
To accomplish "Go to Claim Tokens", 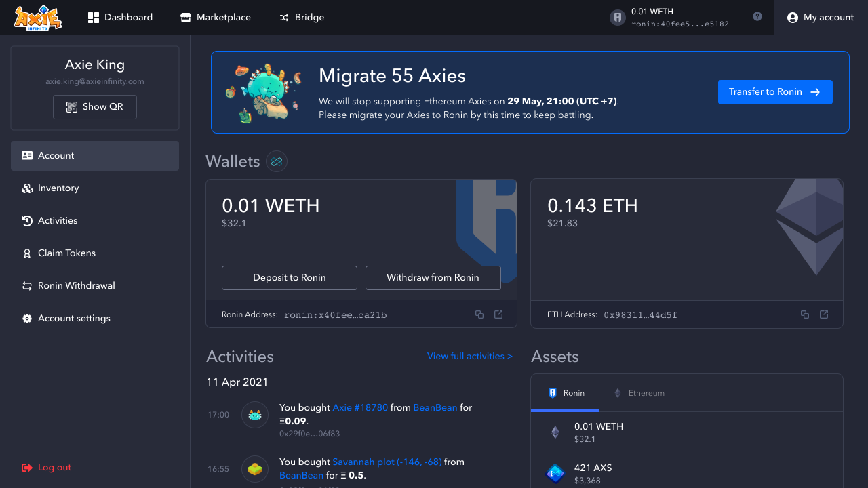I will (95, 253).
